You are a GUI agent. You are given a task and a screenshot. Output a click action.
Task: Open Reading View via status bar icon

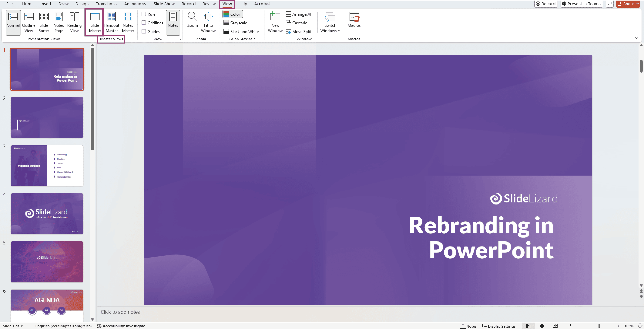point(555,326)
